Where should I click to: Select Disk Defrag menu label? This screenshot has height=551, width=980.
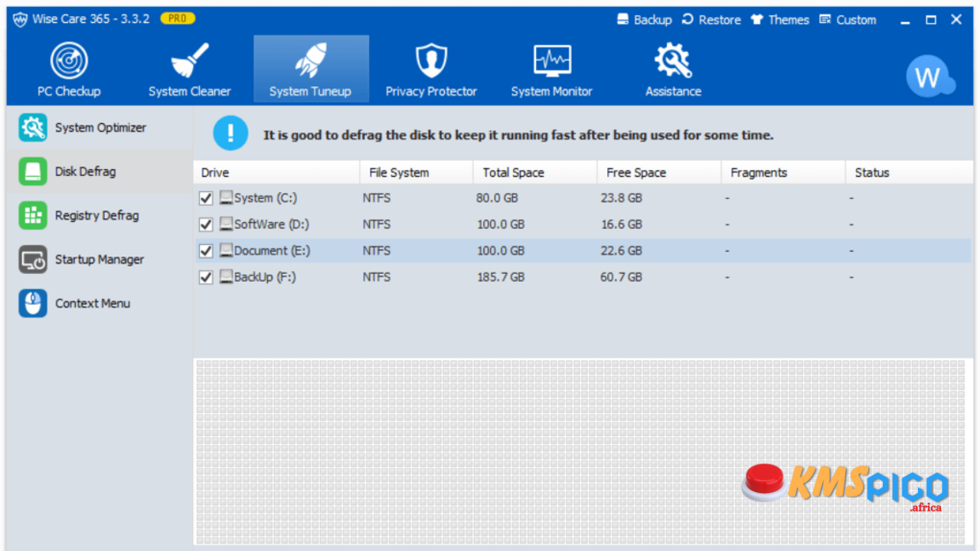85,171
